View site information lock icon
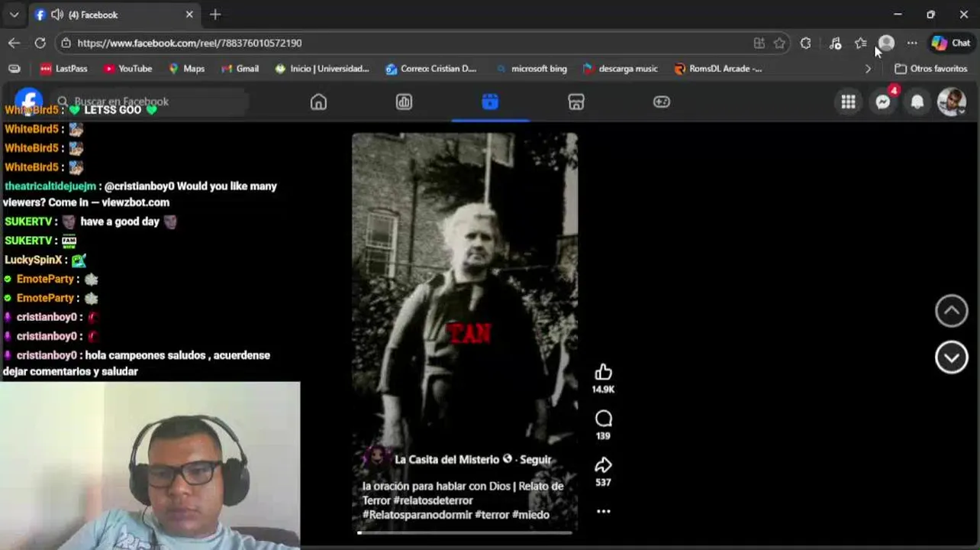 click(x=66, y=43)
